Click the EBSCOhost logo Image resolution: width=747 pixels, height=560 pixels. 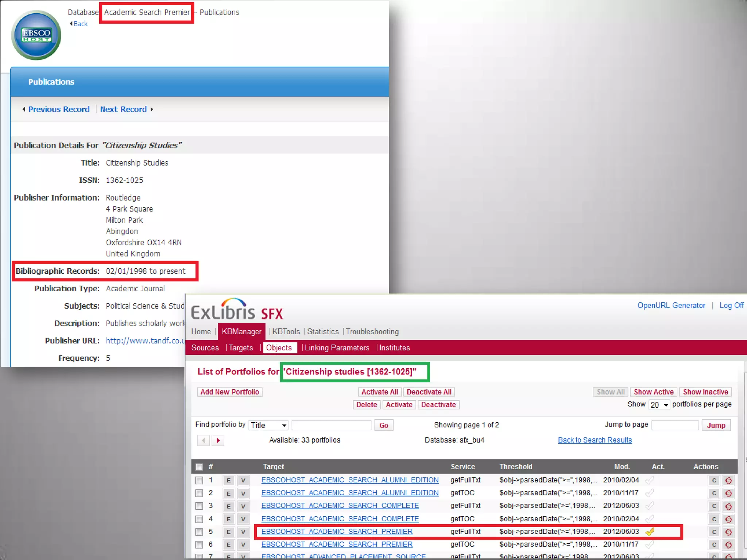pyautogui.click(x=36, y=35)
